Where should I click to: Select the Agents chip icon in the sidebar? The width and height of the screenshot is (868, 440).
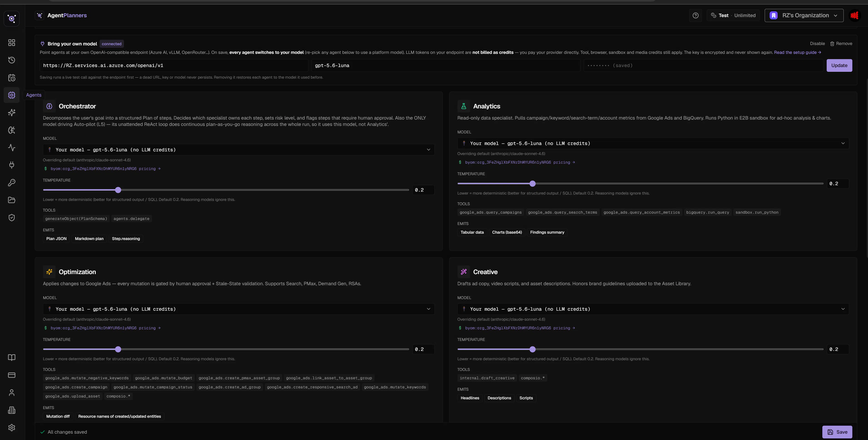pos(11,95)
